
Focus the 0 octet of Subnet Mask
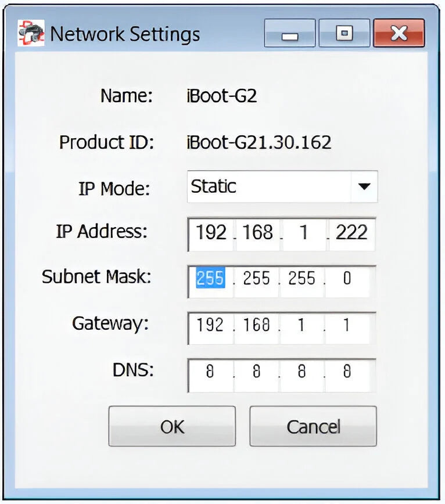[x=347, y=279]
